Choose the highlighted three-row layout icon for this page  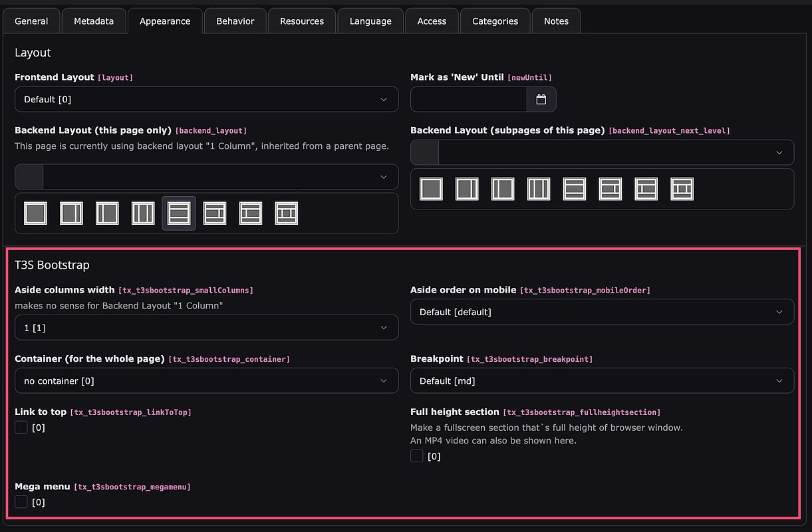pyautogui.click(x=179, y=213)
